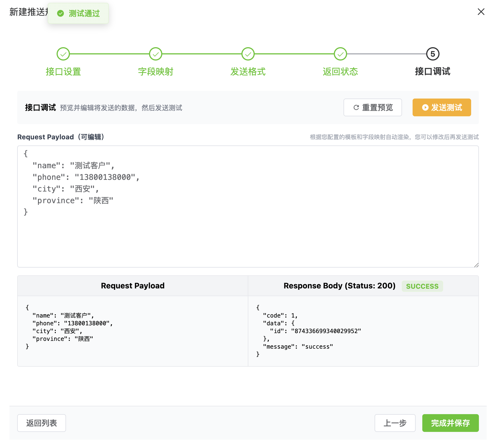Click the 字段映射 step checkmark circle

[156, 54]
